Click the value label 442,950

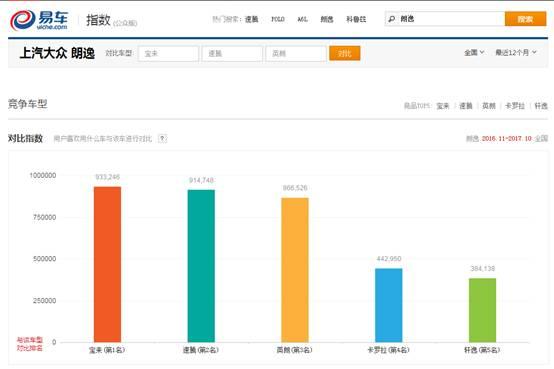pos(389,259)
